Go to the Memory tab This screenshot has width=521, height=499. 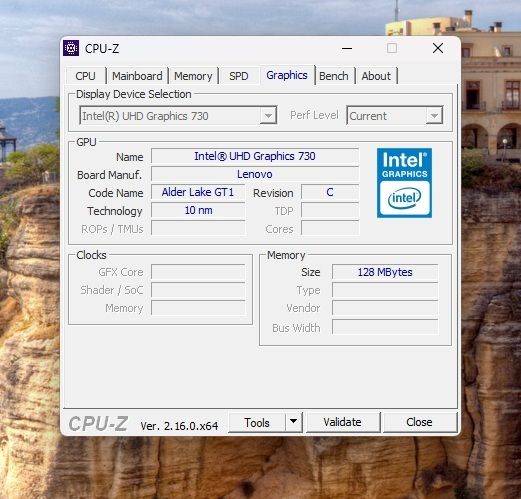point(193,76)
